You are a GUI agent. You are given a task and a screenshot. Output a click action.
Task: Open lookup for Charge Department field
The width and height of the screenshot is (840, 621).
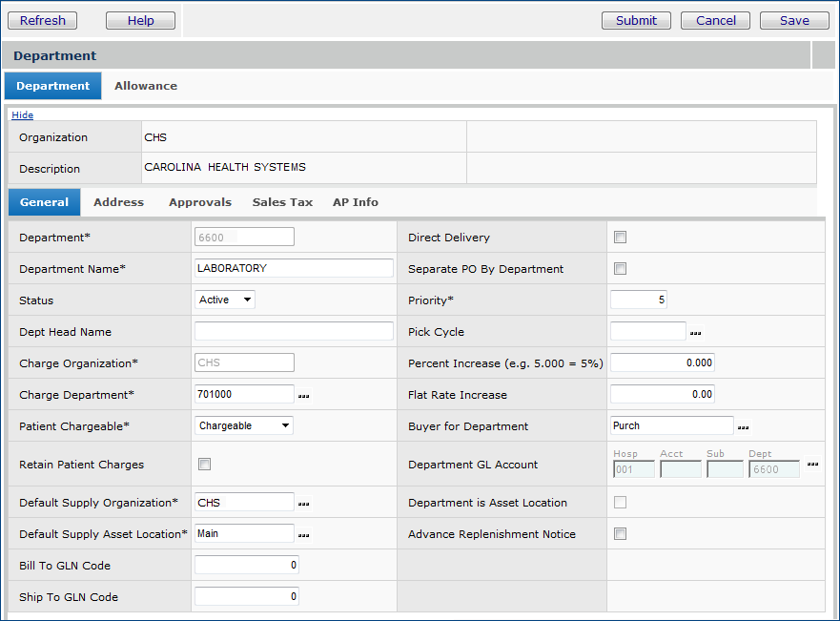pos(304,395)
